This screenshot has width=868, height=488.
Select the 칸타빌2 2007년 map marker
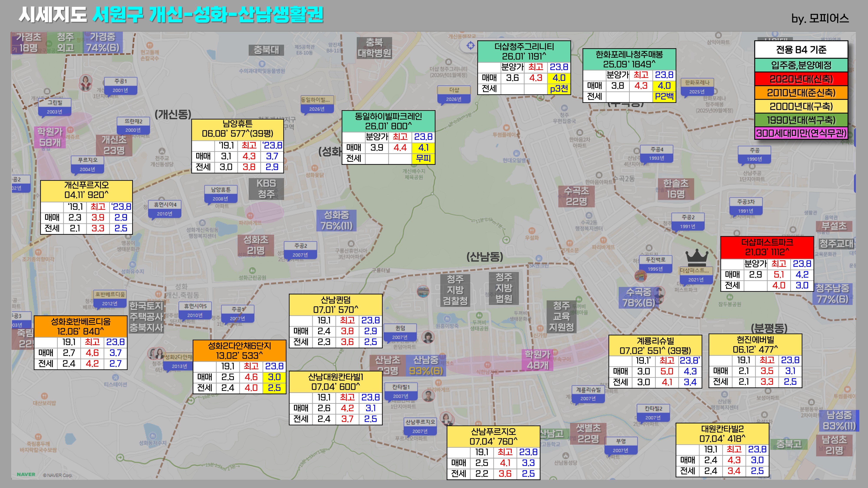tap(653, 413)
